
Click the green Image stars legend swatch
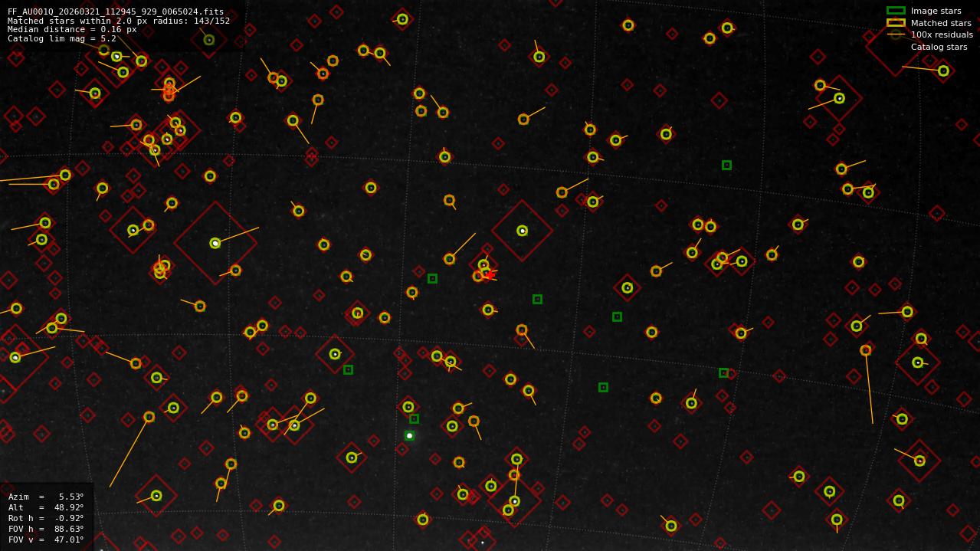coord(896,11)
